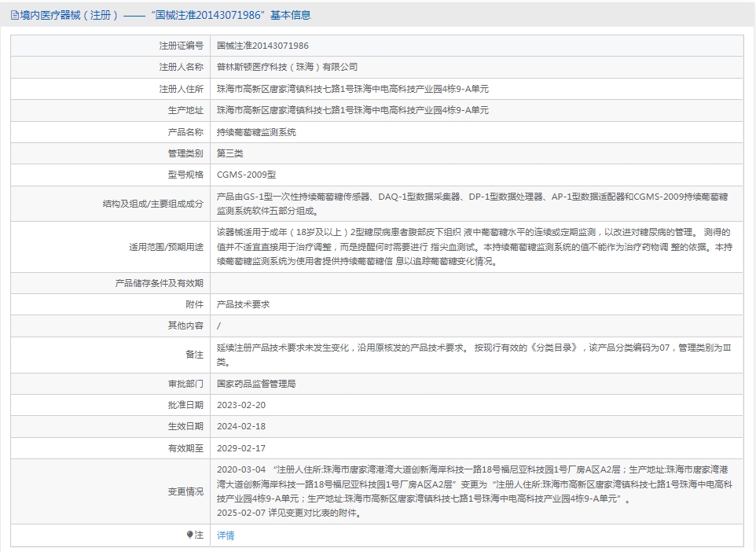Viewport: 756px width, 552px height.
Task: Click the 生效日期 label
Action: (x=185, y=426)
